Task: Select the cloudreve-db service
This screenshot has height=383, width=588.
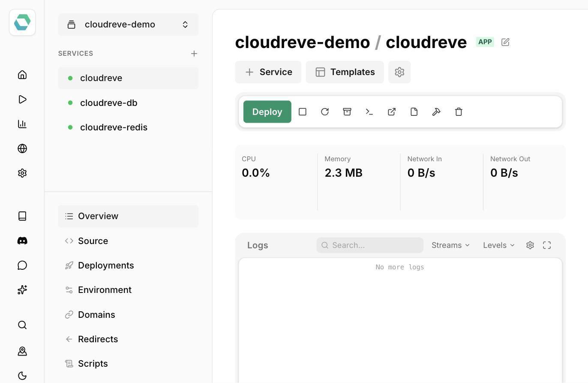Action: [128, 103]
